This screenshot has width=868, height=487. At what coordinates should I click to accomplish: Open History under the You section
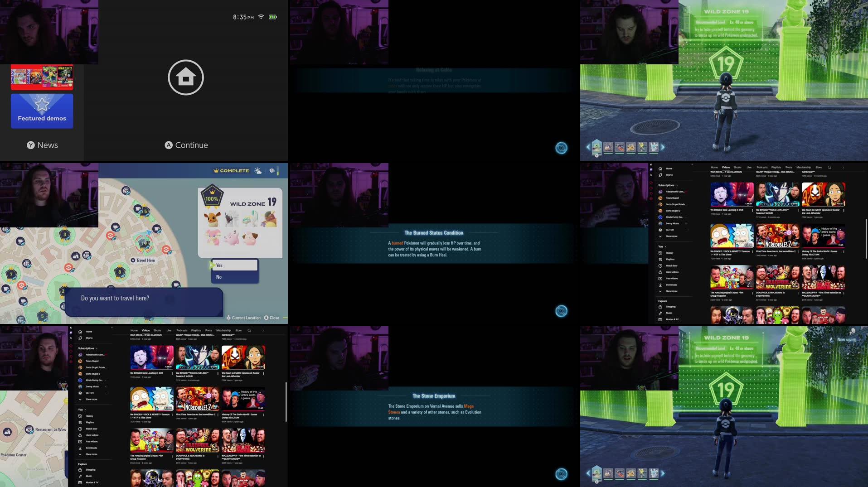(90, 415)
